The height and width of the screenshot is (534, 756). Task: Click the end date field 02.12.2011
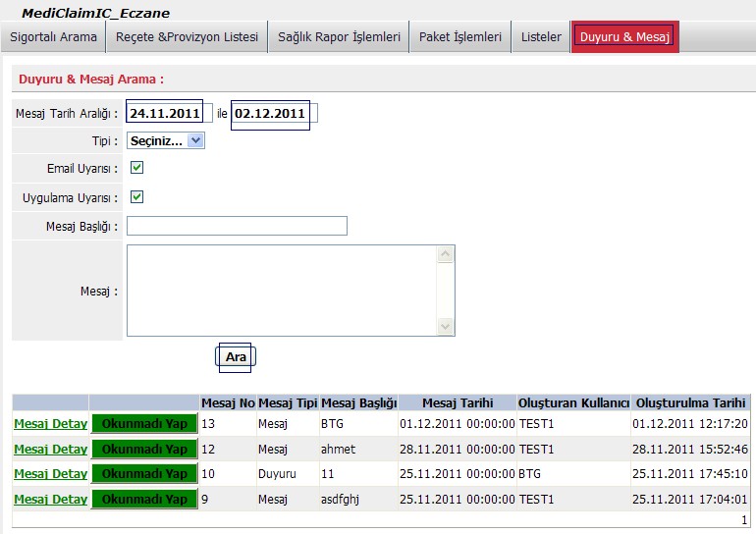(270, 114)
